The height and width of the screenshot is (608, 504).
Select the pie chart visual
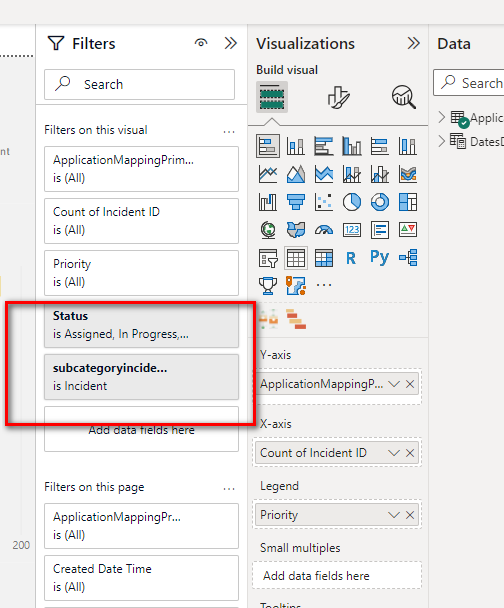point(352,202)
